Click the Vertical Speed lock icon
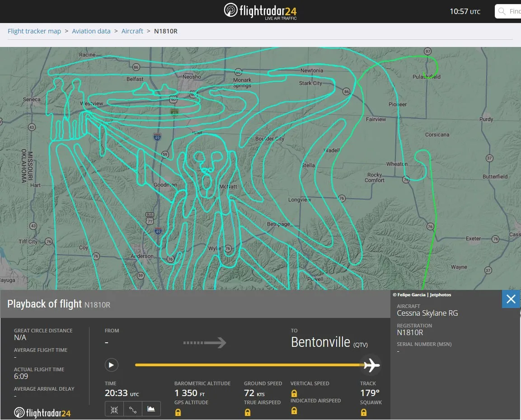Screen dimensions: 521x420 coord(294,393)
